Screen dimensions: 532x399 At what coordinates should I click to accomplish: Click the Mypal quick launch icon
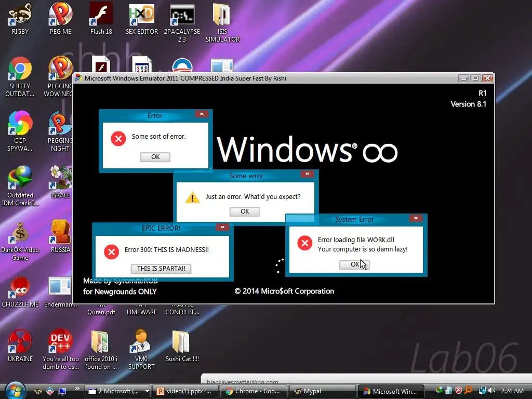coord(37,391)
